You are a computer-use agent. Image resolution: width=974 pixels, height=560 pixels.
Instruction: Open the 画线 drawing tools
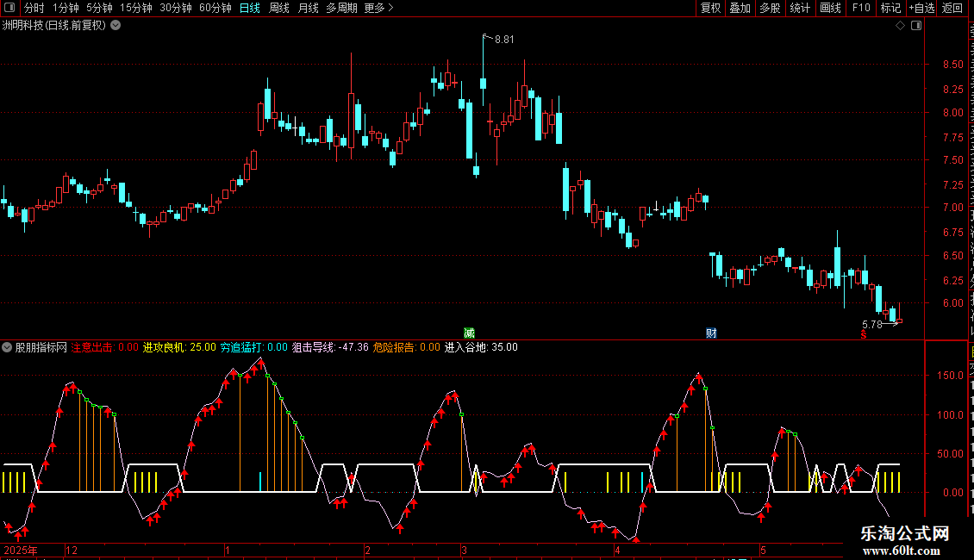click(831, 8)
